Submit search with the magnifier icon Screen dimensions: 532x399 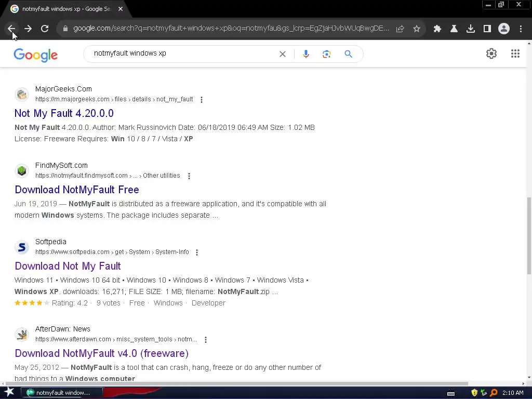[x=348, y=54]
